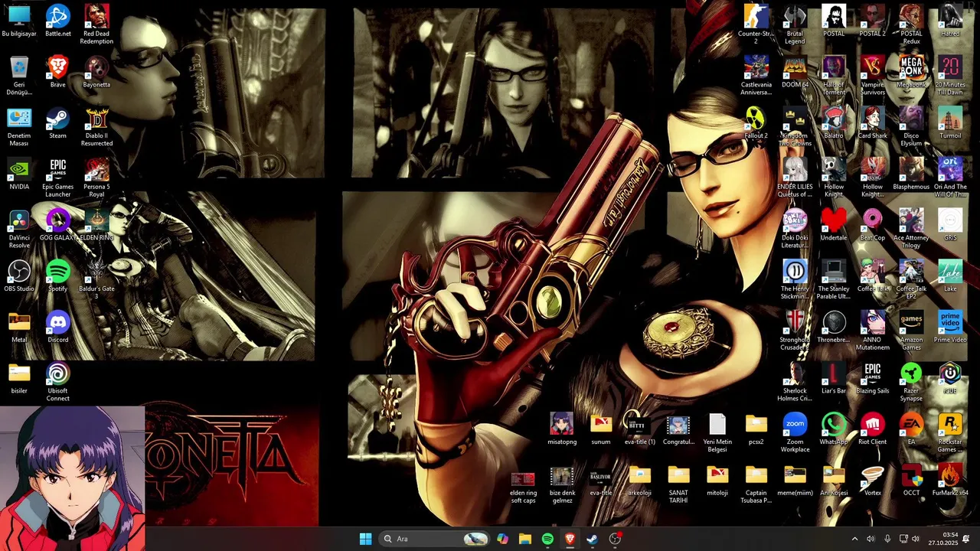Select the Baldur's Gate 3 icon

(96, 280)
